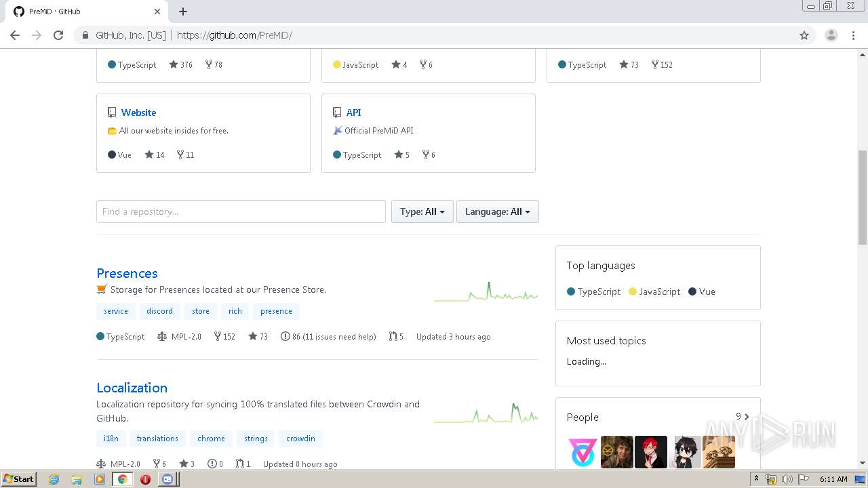Viewport: 868px width, 488px height.
Task: Select the crowdin topic tag
Action: (300, 439)
